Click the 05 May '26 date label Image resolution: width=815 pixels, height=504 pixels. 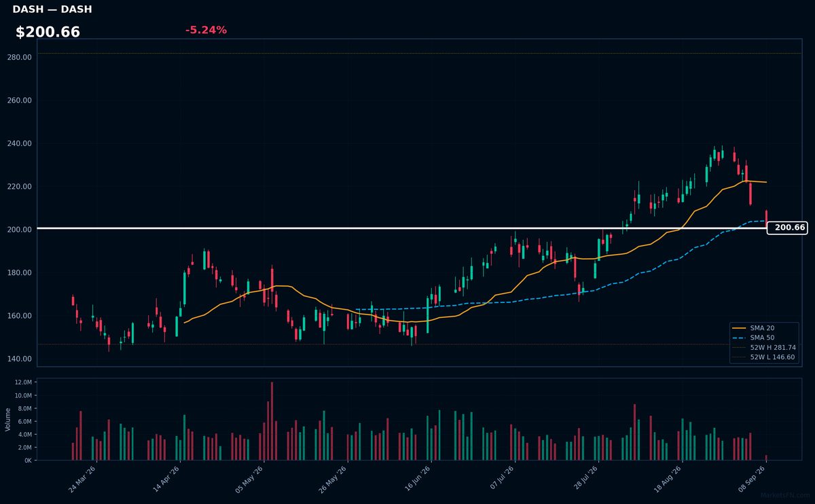click(x=249, y=480)
